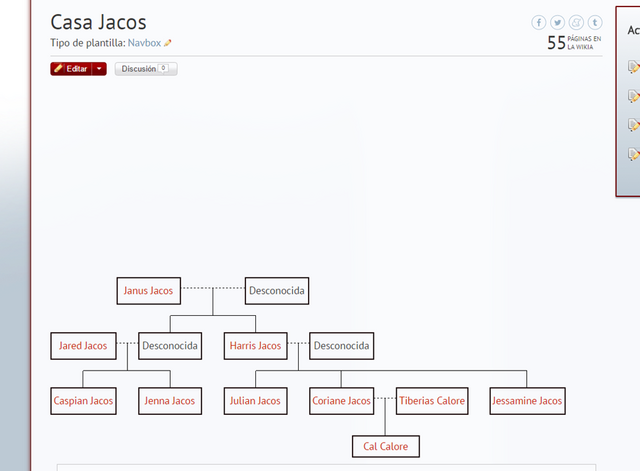The width and height of the screenshot is (640, 471).
Task: Open the Caspian Jacos link
Action: coord(83,401)
